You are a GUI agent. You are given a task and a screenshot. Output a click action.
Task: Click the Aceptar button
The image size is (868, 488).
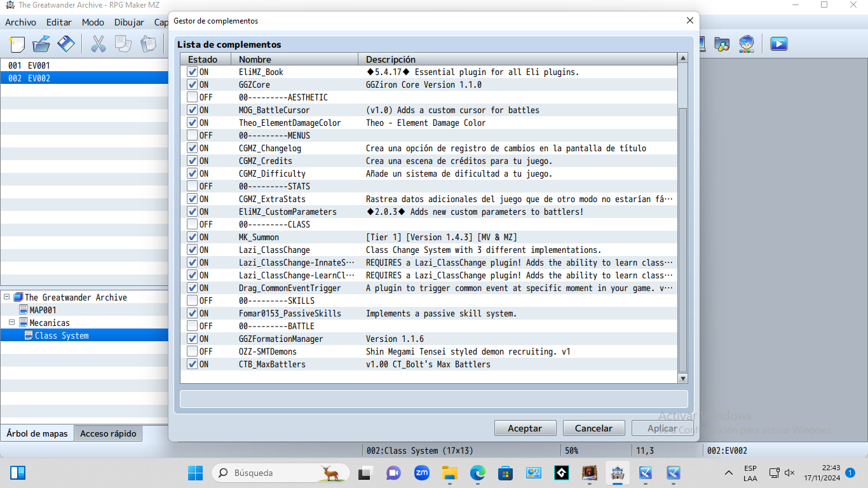pos(525,428)
